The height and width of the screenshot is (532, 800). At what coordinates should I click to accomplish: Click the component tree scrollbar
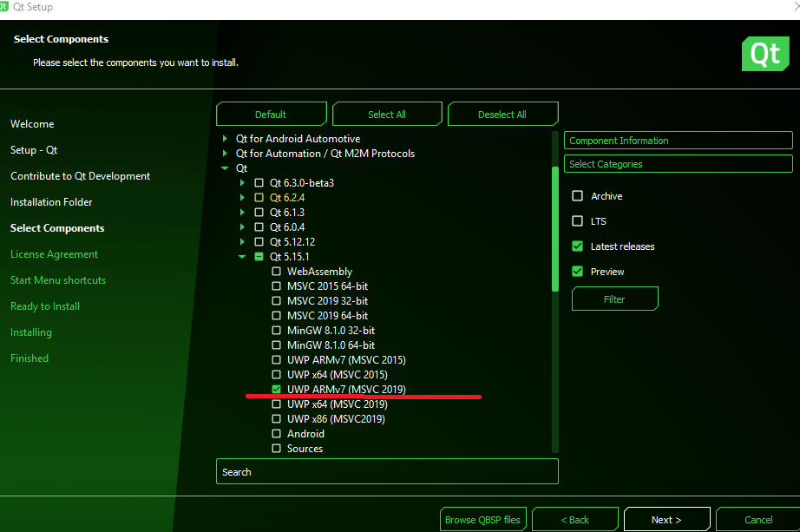[555, 229]
